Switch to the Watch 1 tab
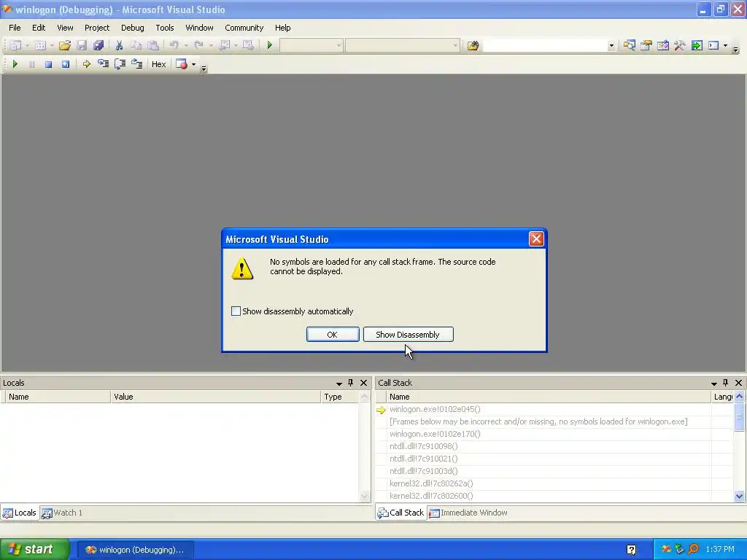Viewport: 747px width, 560px height. [63, 513]
